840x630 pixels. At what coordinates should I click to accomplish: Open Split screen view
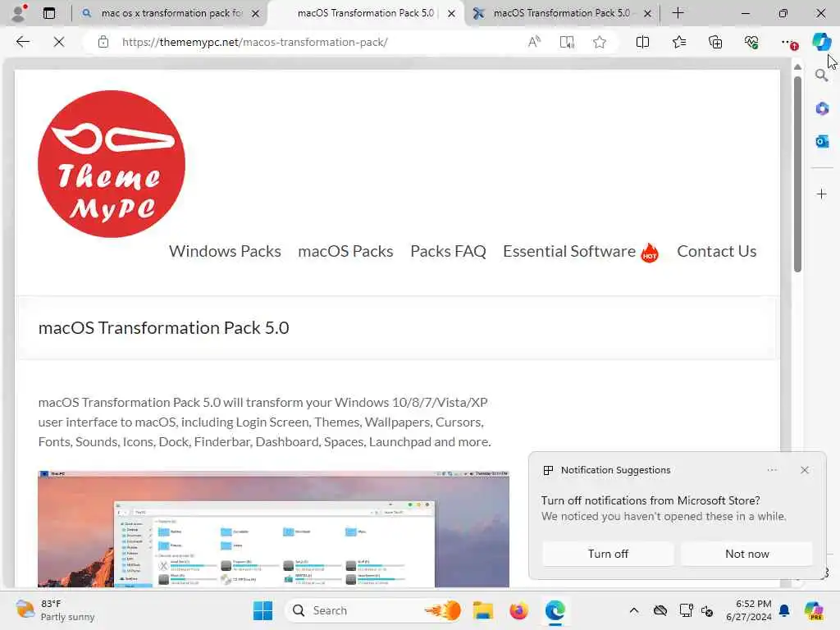click(642, 42)
